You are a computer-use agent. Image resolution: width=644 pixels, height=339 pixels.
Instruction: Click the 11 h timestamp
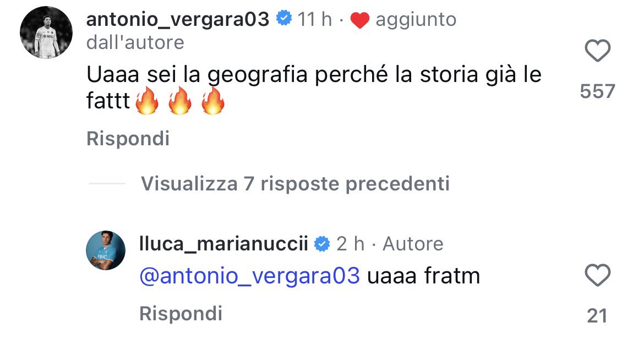coord(315,20)
